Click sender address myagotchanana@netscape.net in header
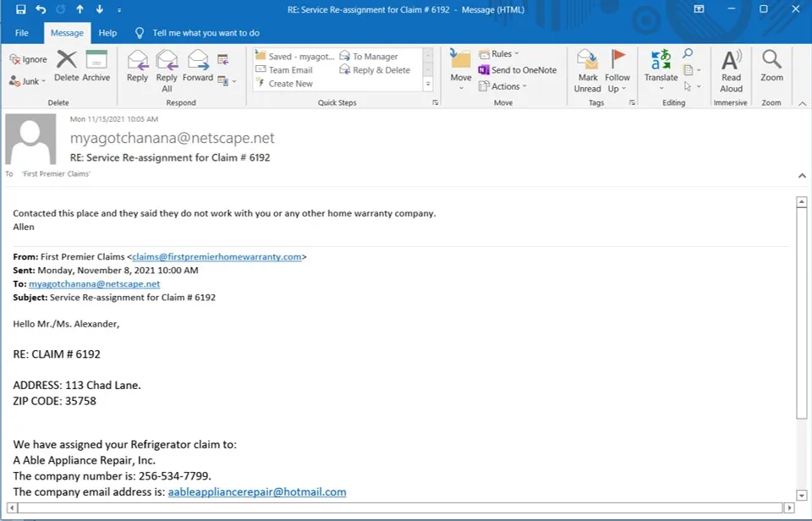812x521 pixels. click(x=172, y=138)
